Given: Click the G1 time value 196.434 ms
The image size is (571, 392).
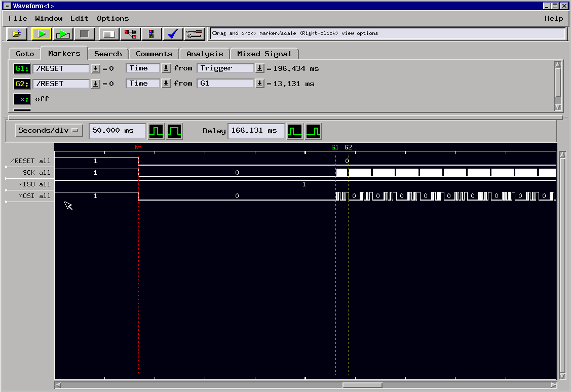Looking at the screenshot, I should point(296,68).
